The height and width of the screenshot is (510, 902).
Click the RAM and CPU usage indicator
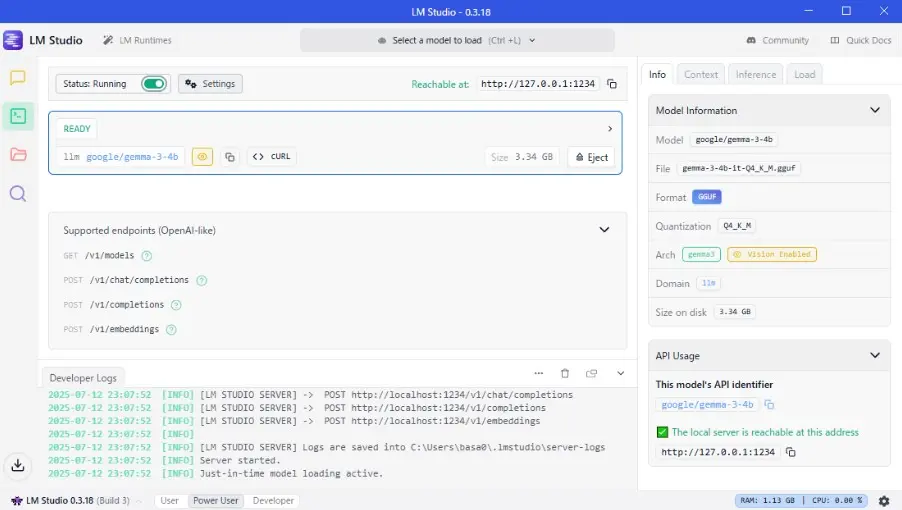click(x=801, y=501)
